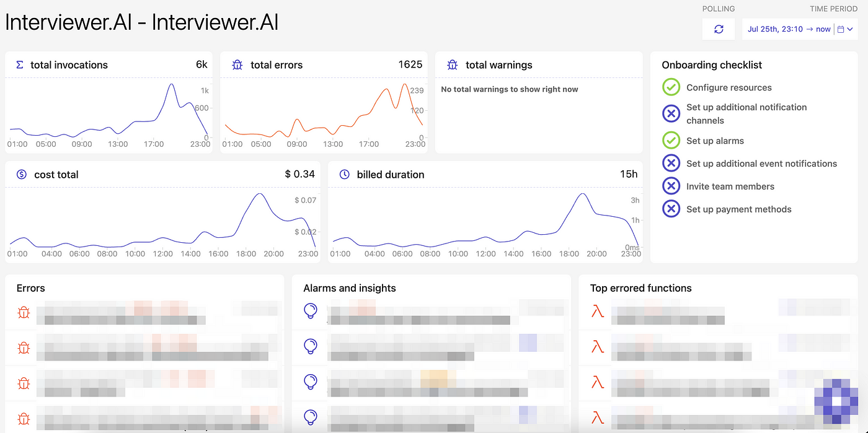The width and height of the screenshot is (868, 433).
Task: Click 'No total warnings to show right now' message
Action: coord(510,89)
